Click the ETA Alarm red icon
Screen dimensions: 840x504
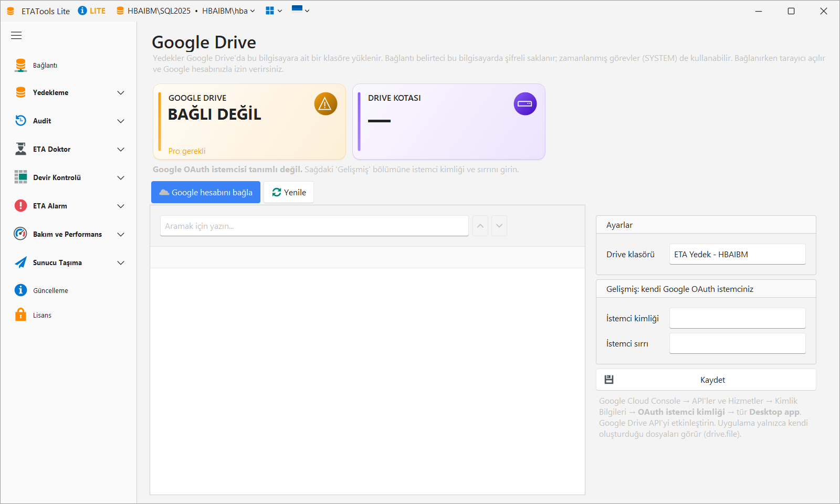[x=20, y=206]
